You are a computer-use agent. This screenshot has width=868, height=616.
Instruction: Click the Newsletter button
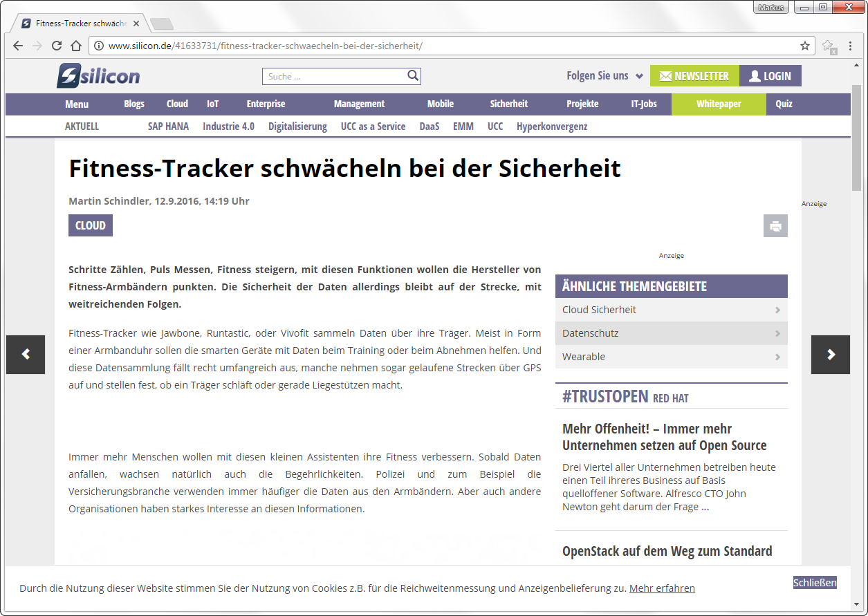[694, 76]
